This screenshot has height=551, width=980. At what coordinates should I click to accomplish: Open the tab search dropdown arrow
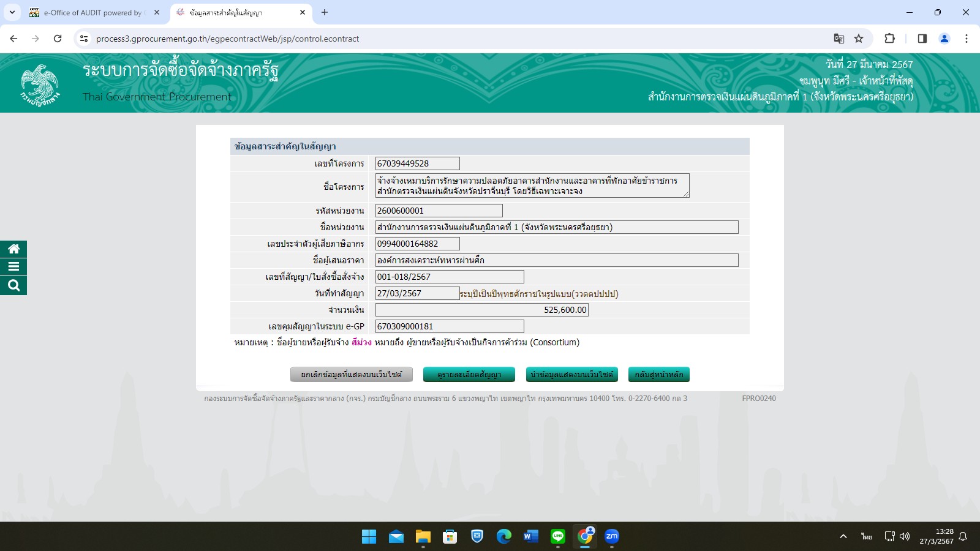pos(12,12)
